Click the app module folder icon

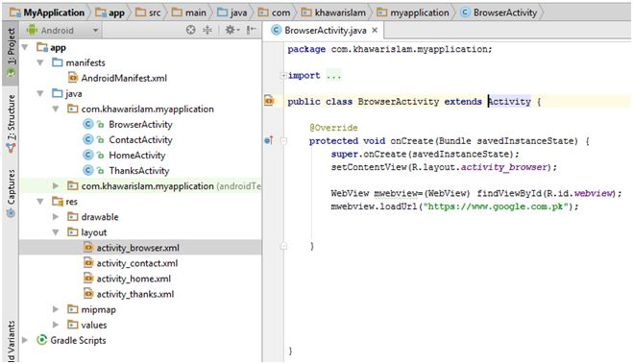(x=42, y=47)
